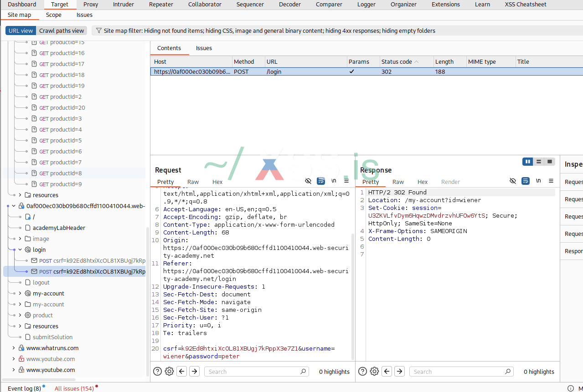Switch to tabbed combined view layout icon
The height and width of the screenshot is (392, 583).
point(550,162)
